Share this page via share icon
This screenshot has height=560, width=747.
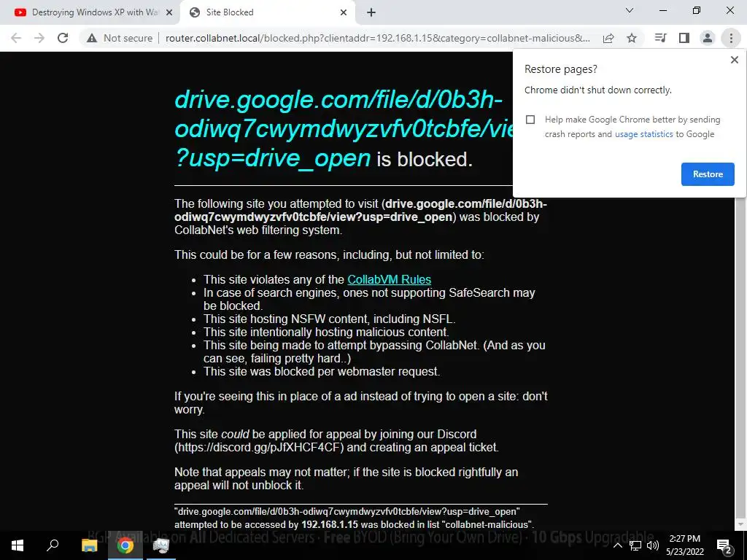[608, 38]
